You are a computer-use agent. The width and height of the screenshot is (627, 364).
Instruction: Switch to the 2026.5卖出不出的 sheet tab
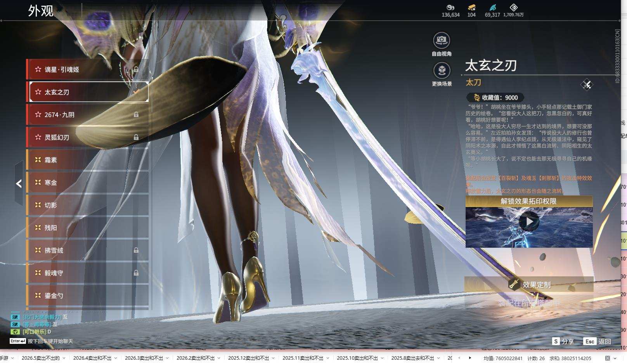(41, 358)
